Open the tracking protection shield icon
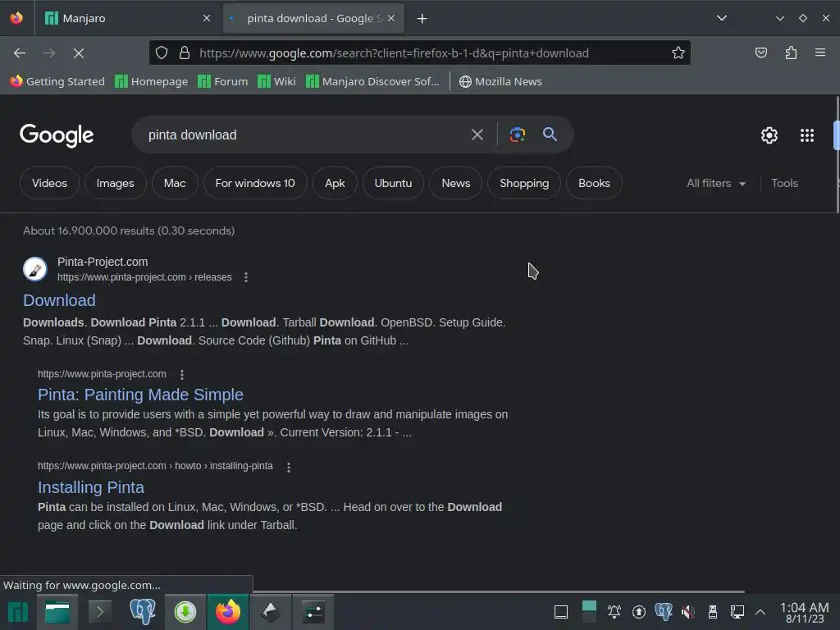The image size is (840, 630). (162, 53)
